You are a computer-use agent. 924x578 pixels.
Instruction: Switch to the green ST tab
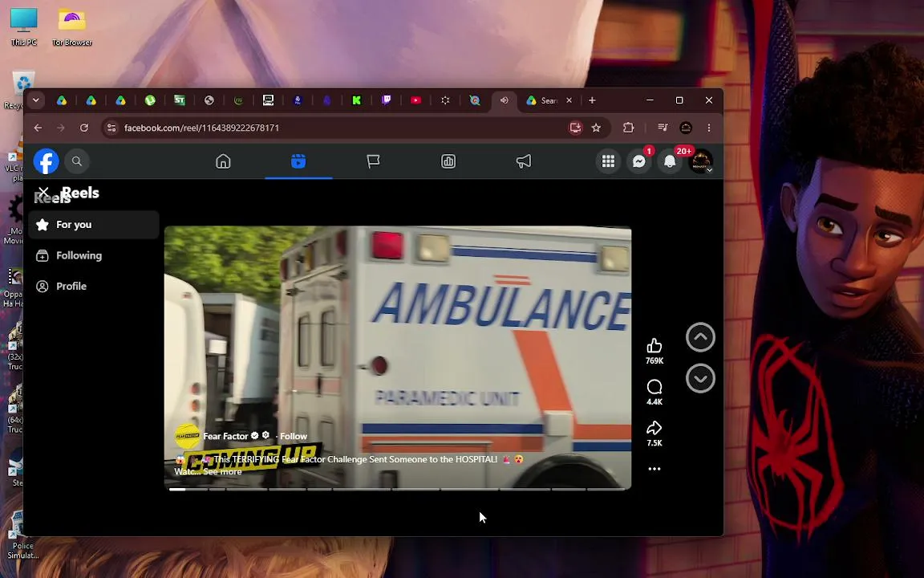click(180, 100)
